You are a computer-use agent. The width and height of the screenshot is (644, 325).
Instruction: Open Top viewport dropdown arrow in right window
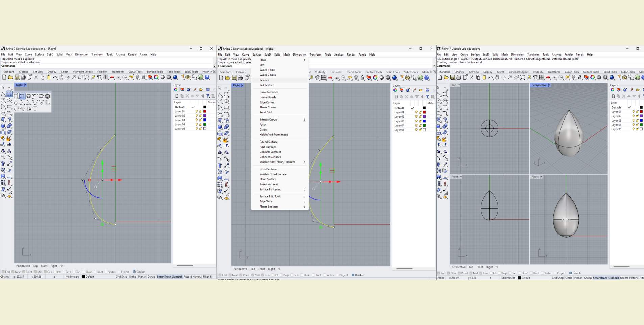[x=459, y=85]
